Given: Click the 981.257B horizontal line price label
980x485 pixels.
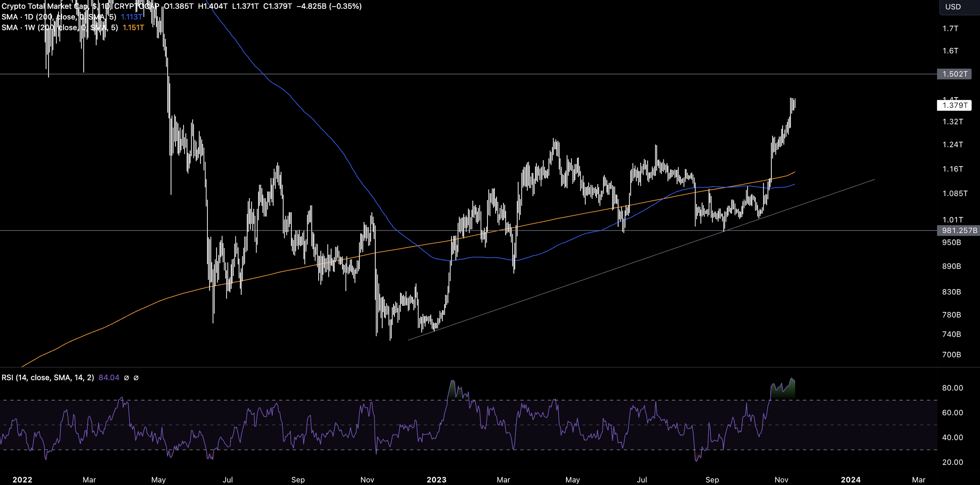Looking at the screenshot, I should tap(959, 230).
